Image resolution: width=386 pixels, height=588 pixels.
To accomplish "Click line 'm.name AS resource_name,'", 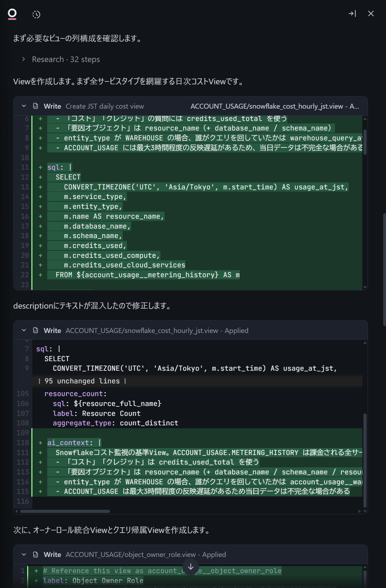I will click(114, 216).
